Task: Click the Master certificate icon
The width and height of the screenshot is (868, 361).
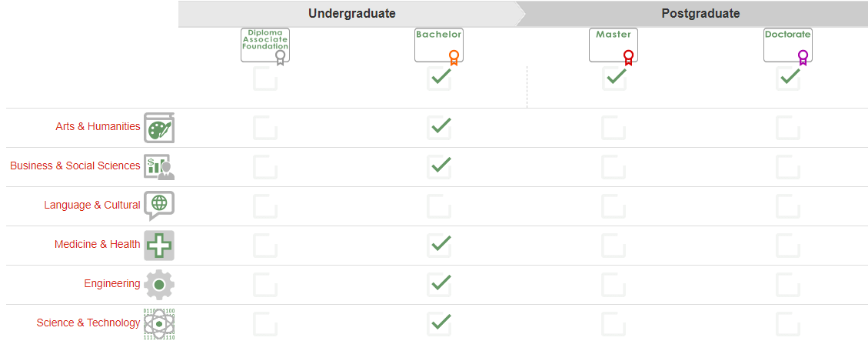Action: [x=614, y=47]
